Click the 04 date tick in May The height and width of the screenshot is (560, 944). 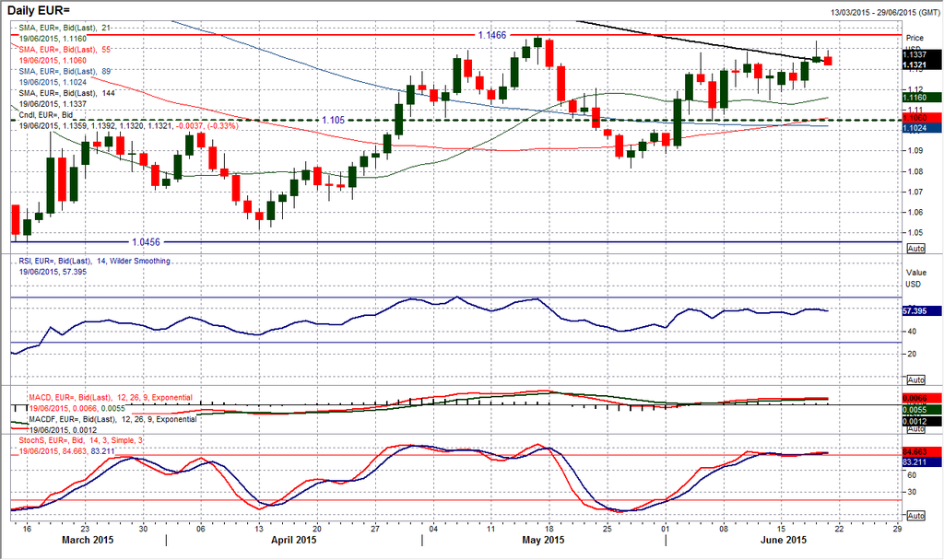tap(433, 529)
